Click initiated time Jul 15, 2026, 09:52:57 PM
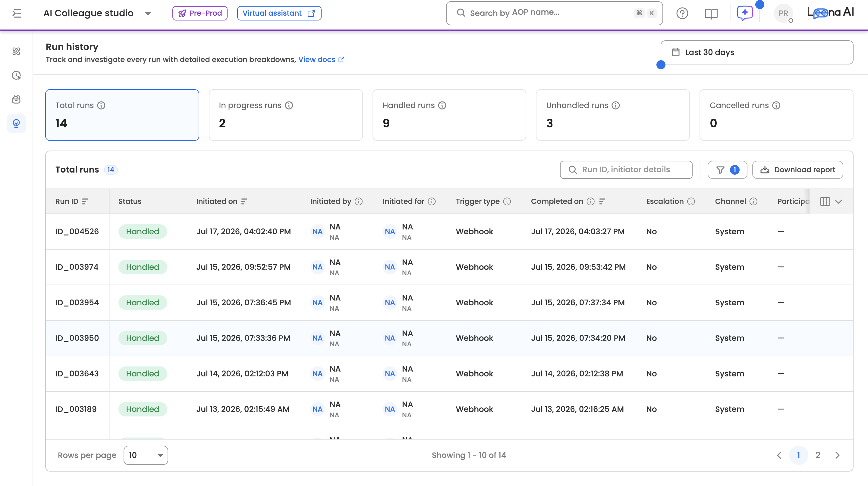This screenshot has width=868, height=486. pyautogui.click(x=243, y=267)
